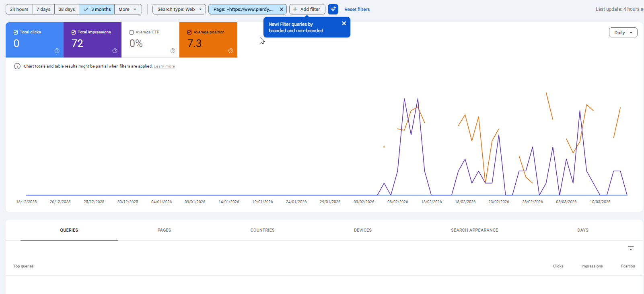
Task: Switch to the Pages tab
Action: tap(164, 230)
